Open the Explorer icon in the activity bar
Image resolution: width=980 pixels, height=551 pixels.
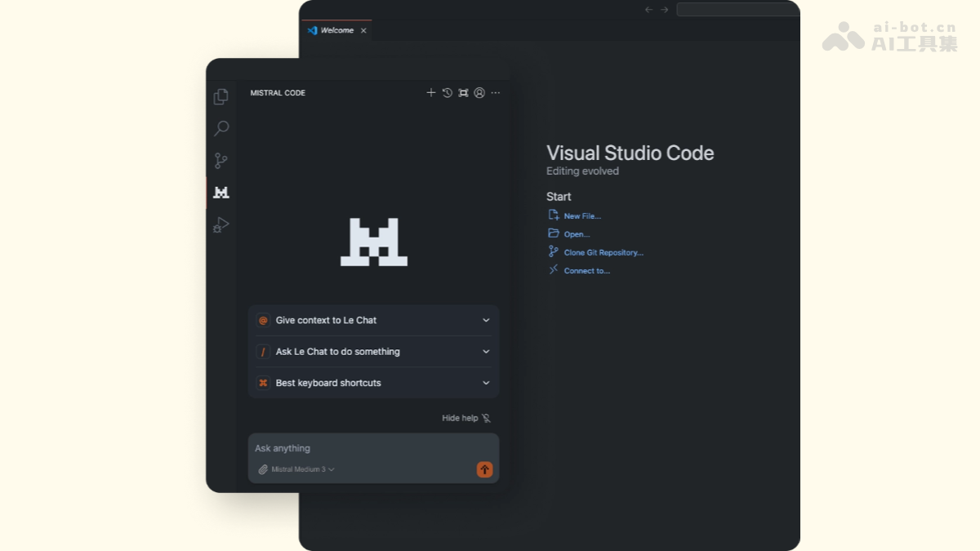(220, 96)
